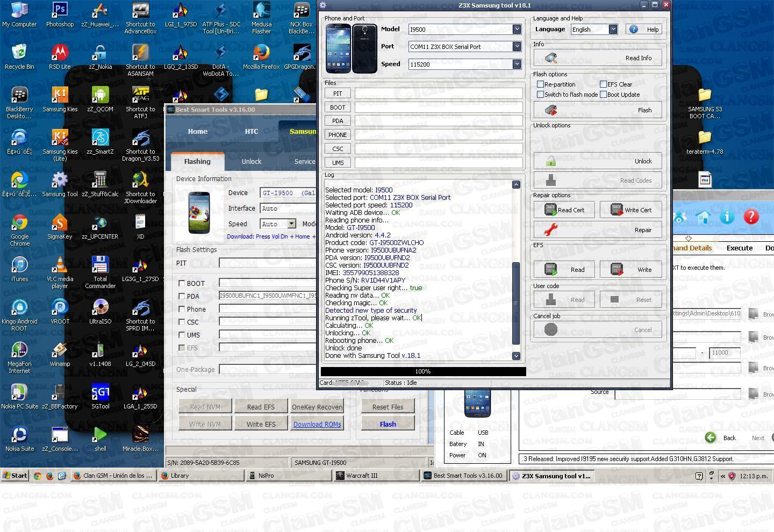Click Start button on taskbar
The height and width of the screenshot is (532, 774).
[x=15, y=476]
